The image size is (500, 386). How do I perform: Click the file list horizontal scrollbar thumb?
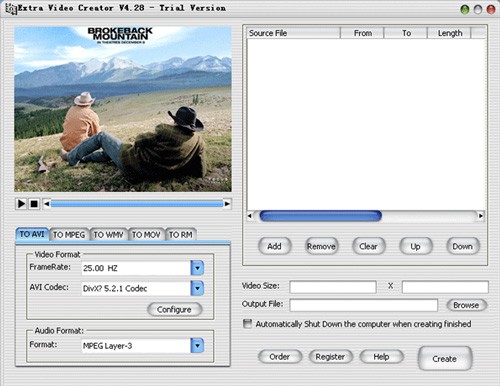click(321, 216)
